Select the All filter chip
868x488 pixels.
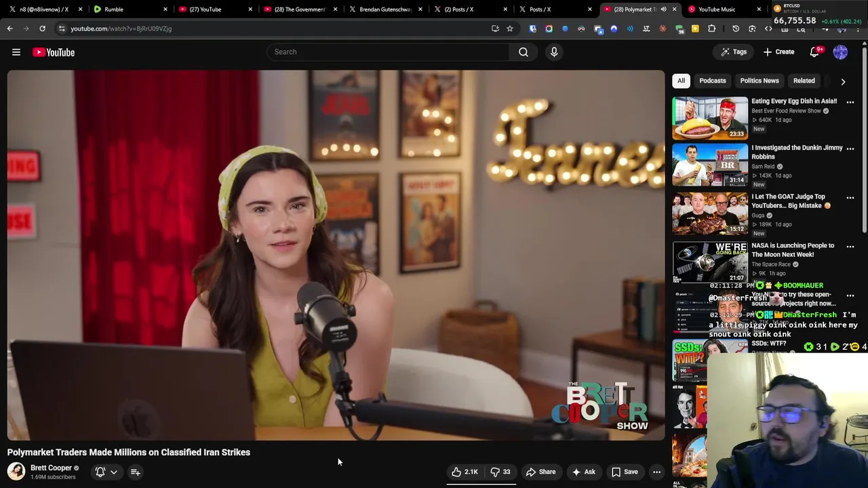681,81
